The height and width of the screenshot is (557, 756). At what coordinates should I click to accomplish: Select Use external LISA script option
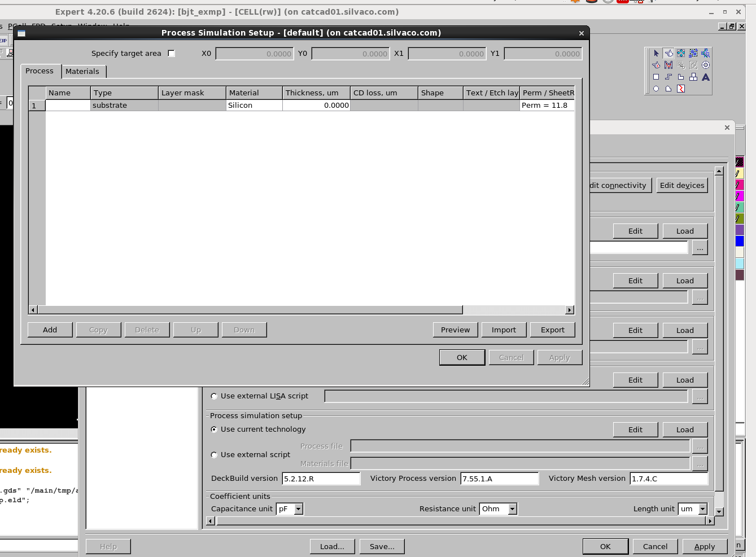tap(214, 396)
